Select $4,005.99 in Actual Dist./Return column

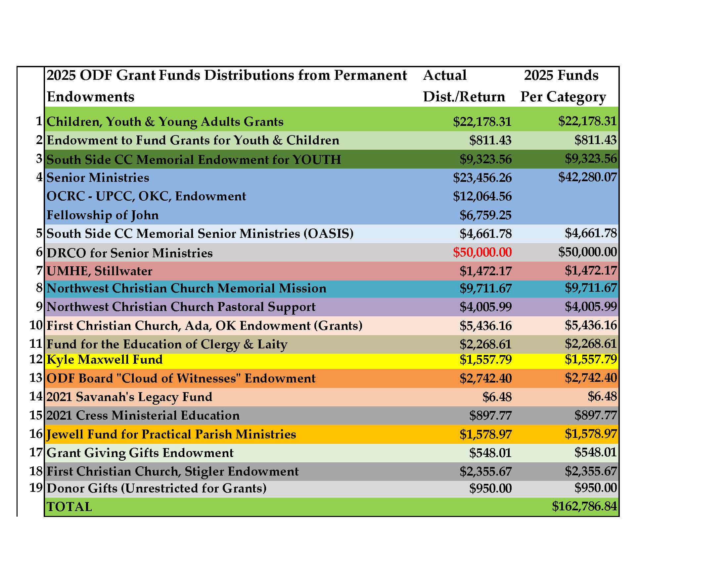(x=485, y=307)
